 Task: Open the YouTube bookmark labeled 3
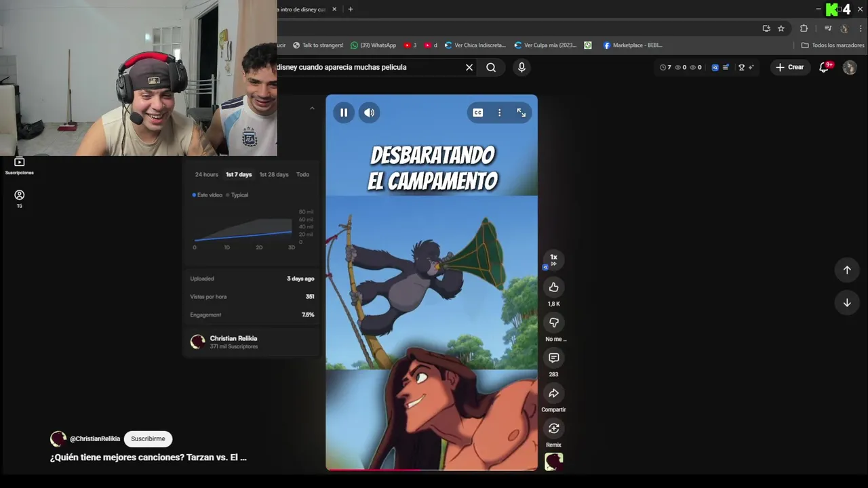point(410,45)
